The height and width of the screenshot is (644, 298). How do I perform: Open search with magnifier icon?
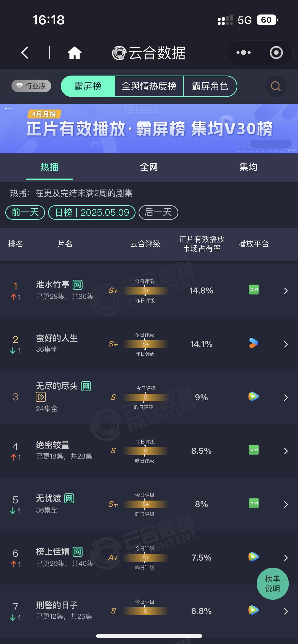[276, 86]
